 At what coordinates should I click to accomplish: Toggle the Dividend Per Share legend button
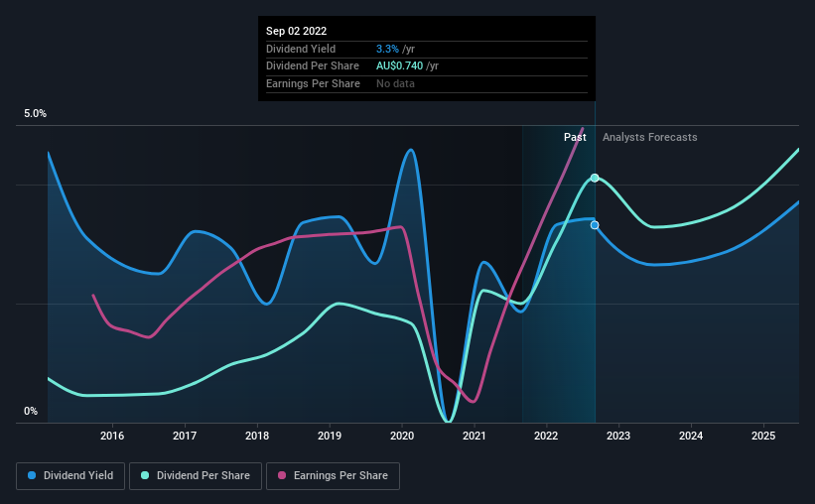click(196, 476)
